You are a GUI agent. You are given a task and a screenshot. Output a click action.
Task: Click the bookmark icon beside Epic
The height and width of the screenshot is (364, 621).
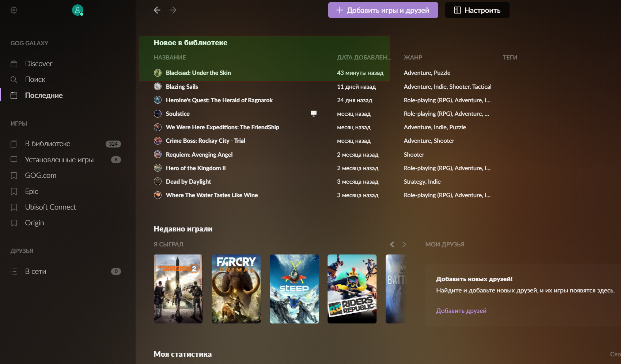(x=14, y=191)
